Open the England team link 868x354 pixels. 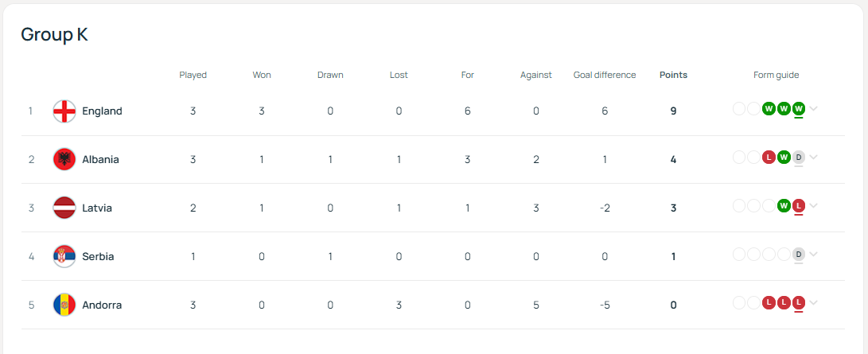(x=102, y=111)
